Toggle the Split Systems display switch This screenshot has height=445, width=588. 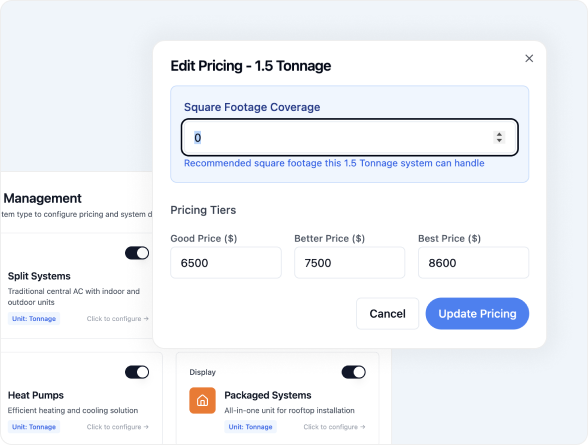coord(137,253)
